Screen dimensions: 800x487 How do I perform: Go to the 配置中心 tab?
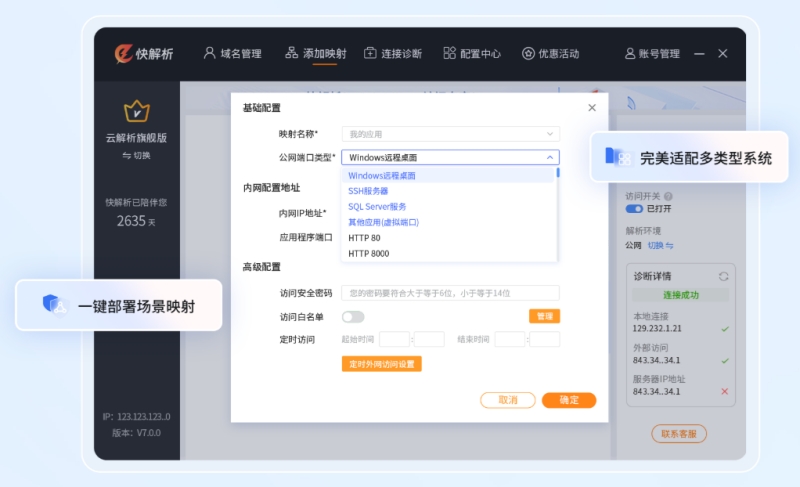472,54
